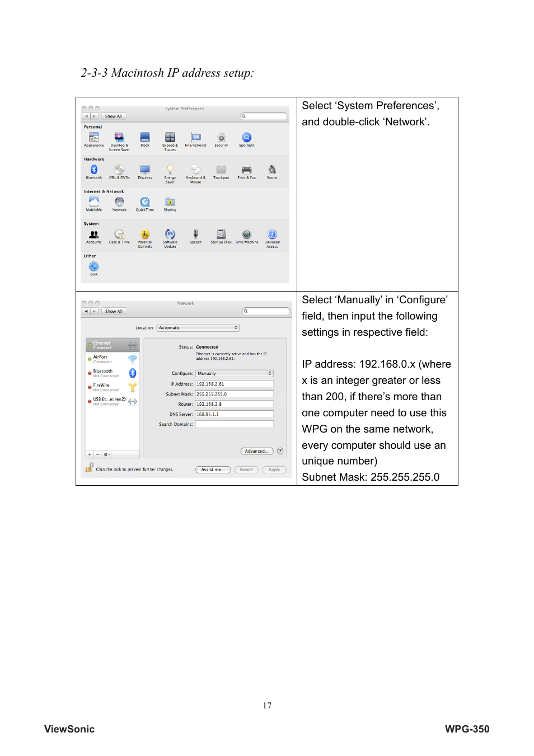
Task: Click the System Preferences search field
Action: (x=264, y=116)
